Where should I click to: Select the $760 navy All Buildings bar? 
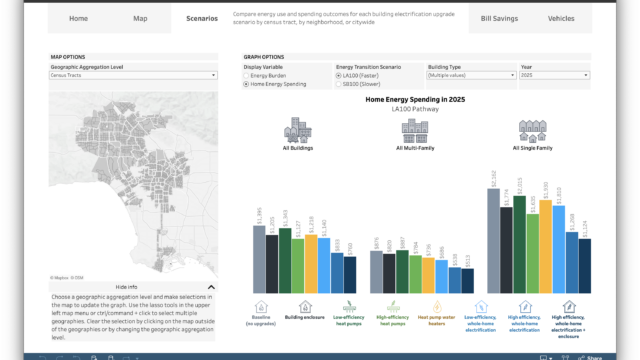350,275
